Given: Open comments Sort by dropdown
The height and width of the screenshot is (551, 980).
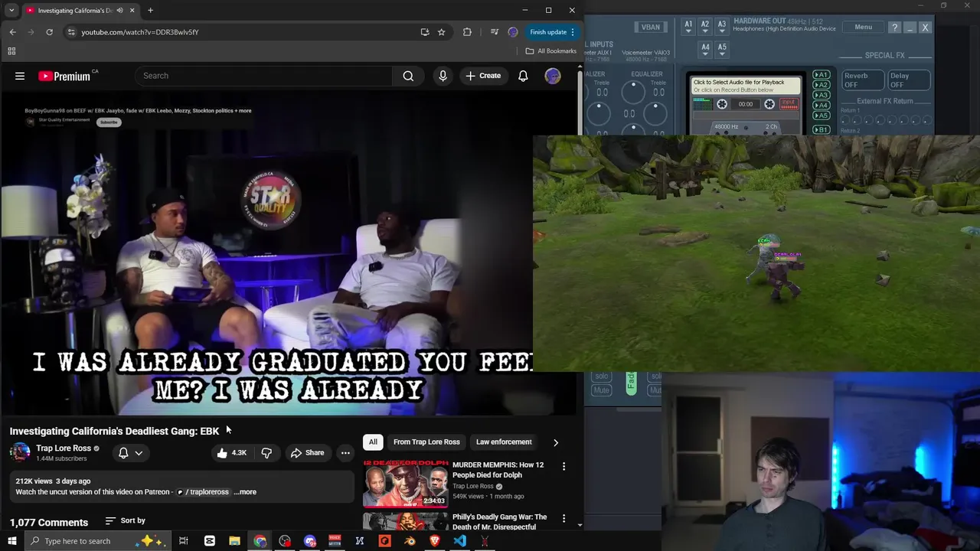Looking at the screenshot, I should coord(125,520).
